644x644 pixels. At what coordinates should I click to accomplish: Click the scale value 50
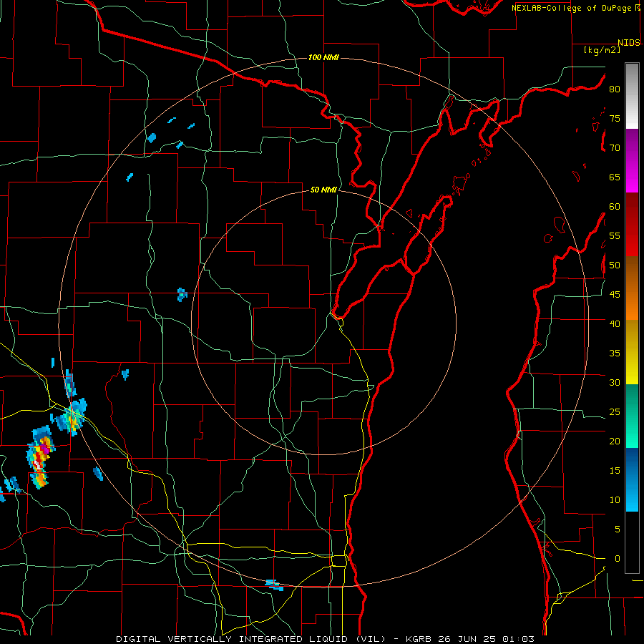615,265
